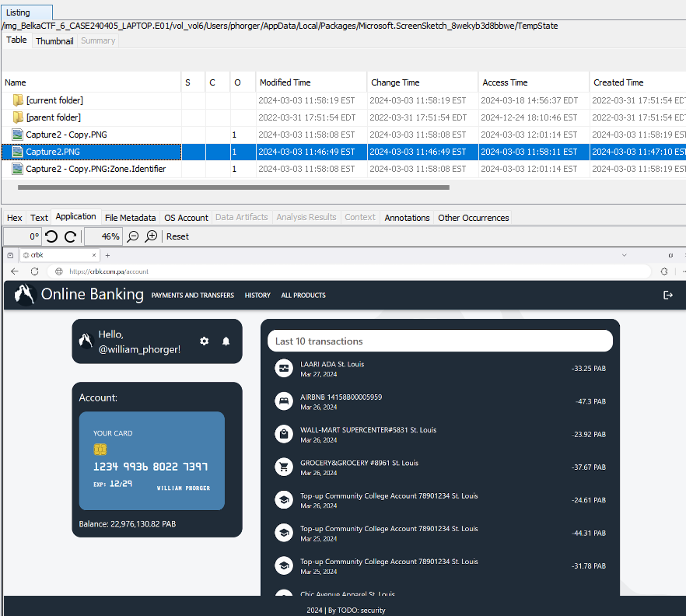Open the OS Account tab
Viewport: 686px width, 616px height.
click(187, 218)
